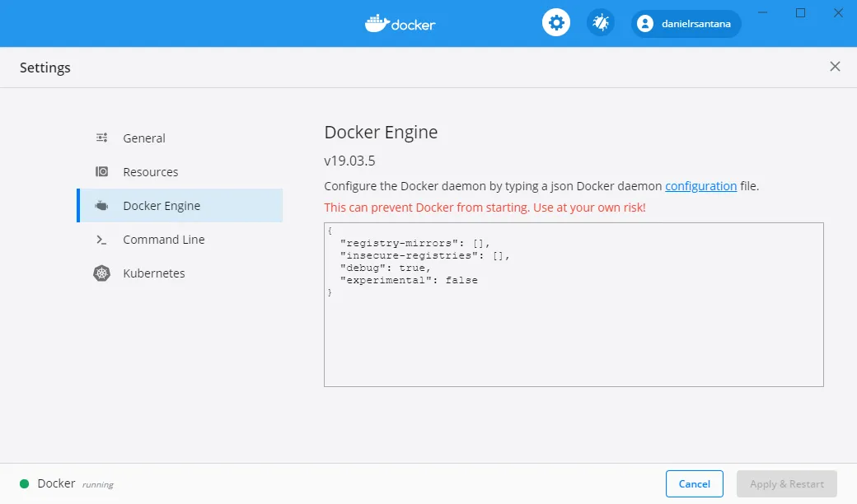Select the Docker Engine tab
Image resolution: width=857 pixels, height=504 pixels.
[180, 205]
